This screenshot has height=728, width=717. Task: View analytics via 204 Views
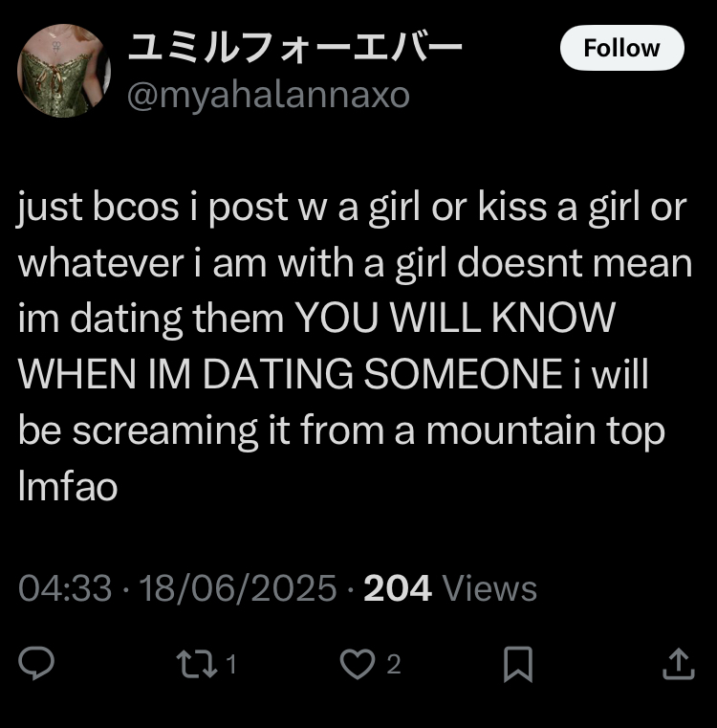pyautogui.click(x=450, y=588)
